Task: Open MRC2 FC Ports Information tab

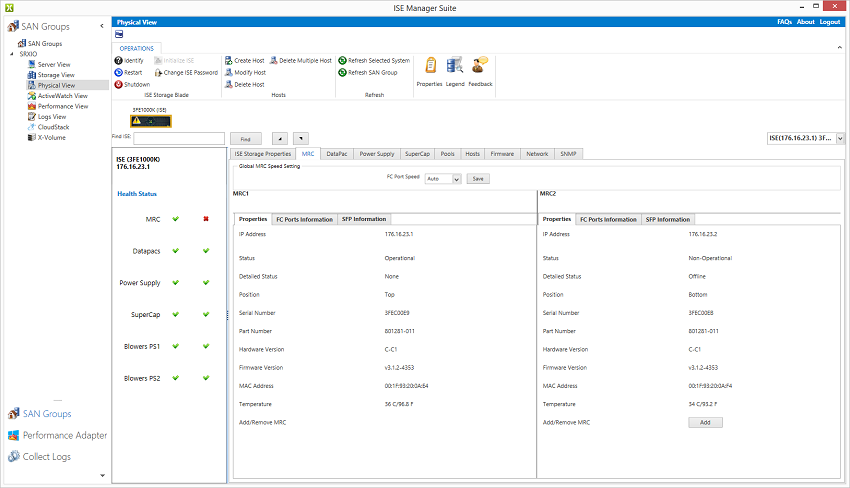Action: [x=608, y=220]
